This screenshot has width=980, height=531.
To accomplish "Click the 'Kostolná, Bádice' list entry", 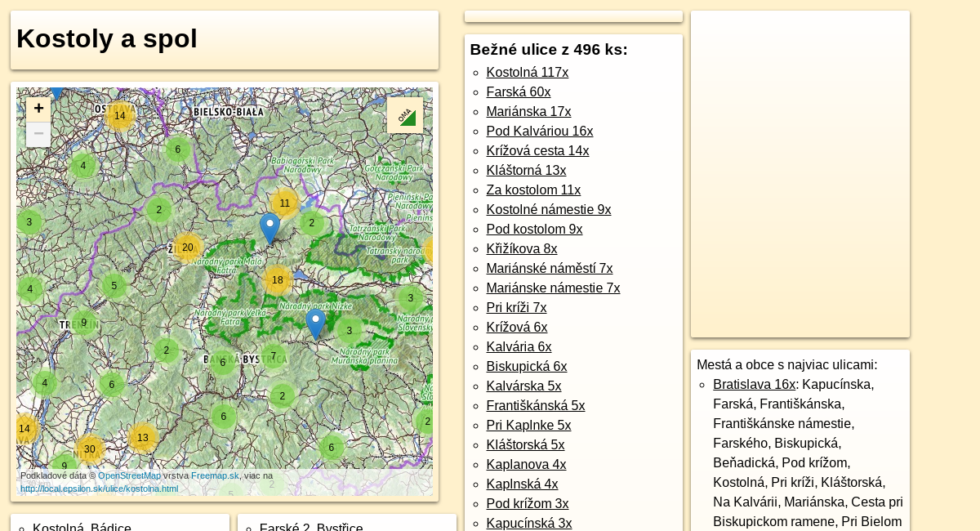I will coord(82,526).
